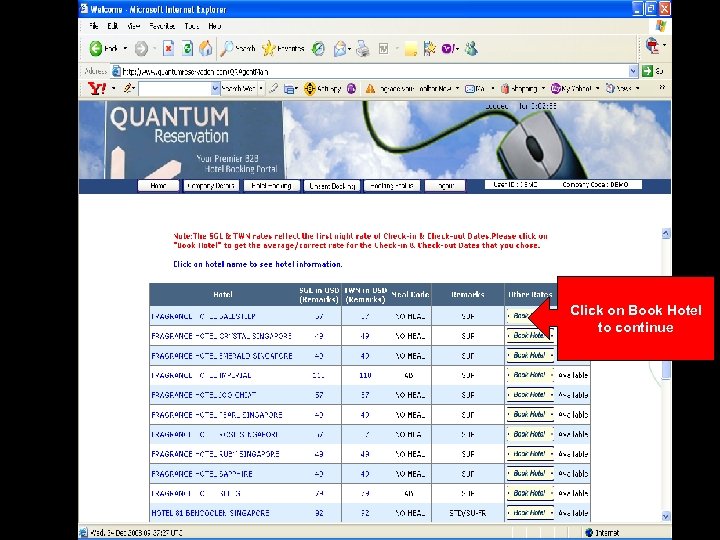Viewport: 720px width, 540px height.
Task: Open the Back button history dropdown arrow
Action: (125, 48)
